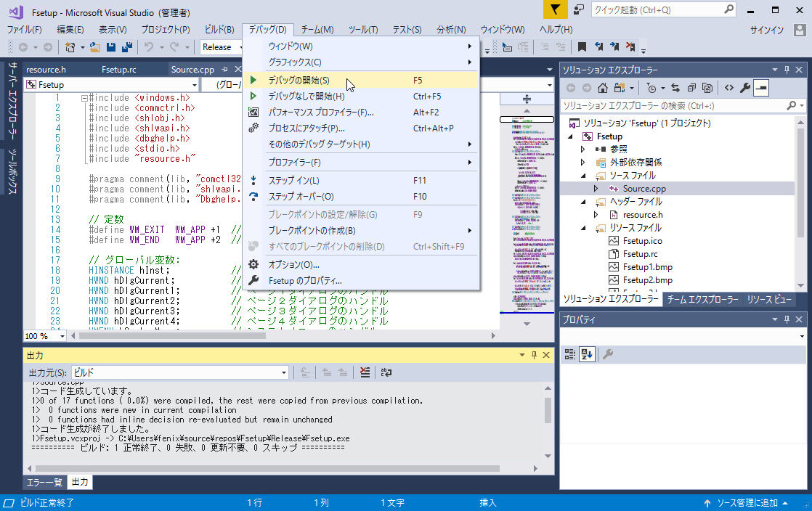Viewport: 812px width, 511px height.
Task: Pin the Output panel with pushpin icon
Action: coord(535,355)
